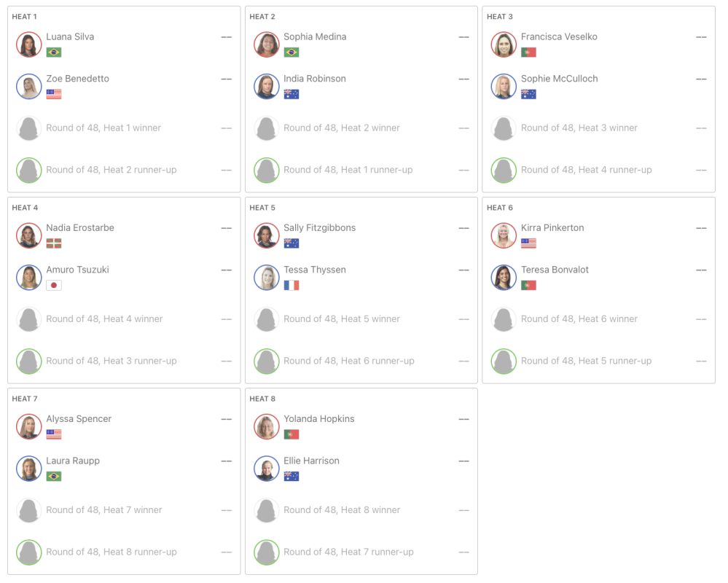The image size is (728, 583).
Task: Click Yolanda Hopkins' avatar photo
Action: coord(267,427)
